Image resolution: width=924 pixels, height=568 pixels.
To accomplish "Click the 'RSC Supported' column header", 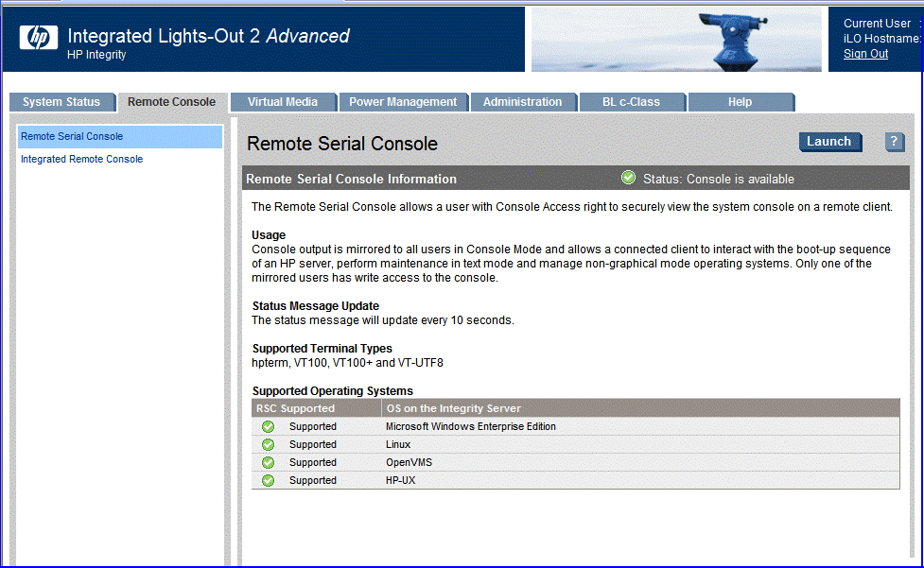I will coord(295,408).
